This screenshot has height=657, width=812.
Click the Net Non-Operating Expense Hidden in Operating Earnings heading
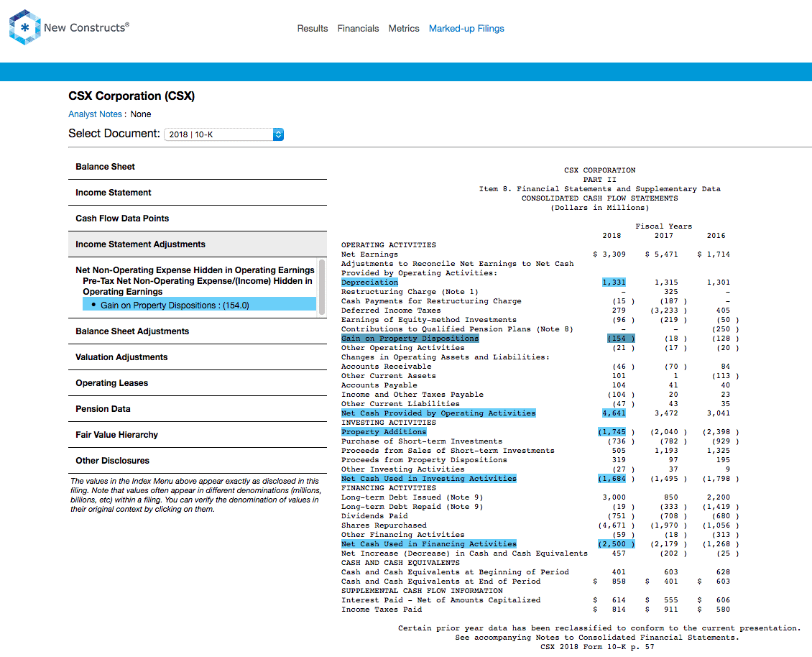(195, 270)
